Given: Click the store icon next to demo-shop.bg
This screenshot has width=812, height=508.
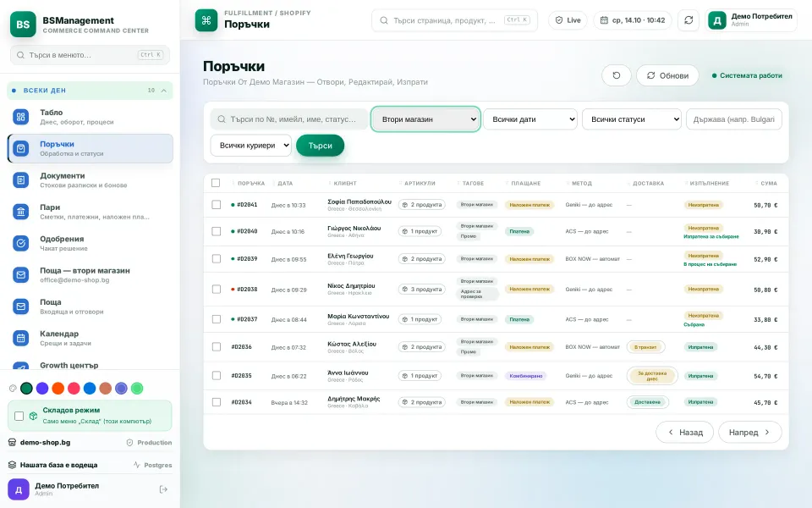Looking at the screenshot, I should click(x=13, y=443).
